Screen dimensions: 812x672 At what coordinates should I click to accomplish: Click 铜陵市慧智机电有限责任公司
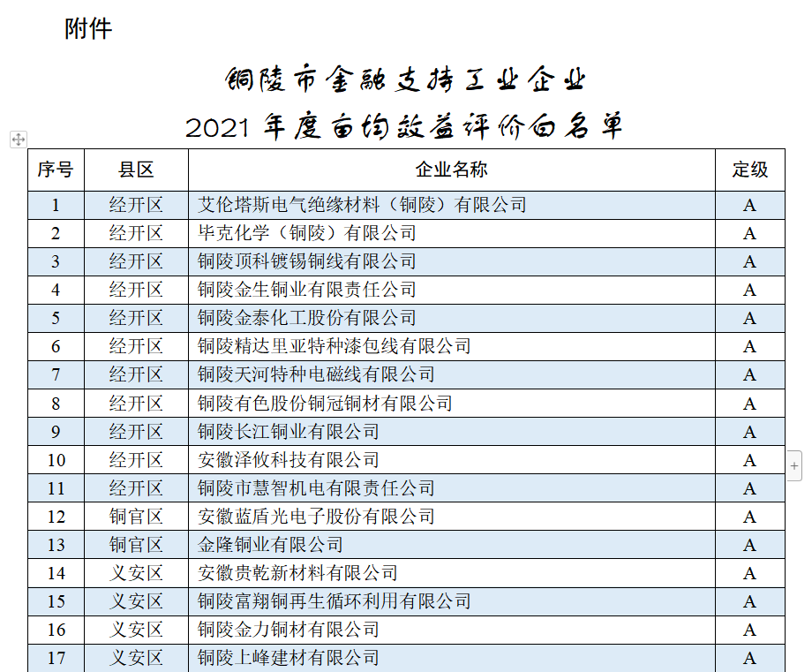[316, 488]
